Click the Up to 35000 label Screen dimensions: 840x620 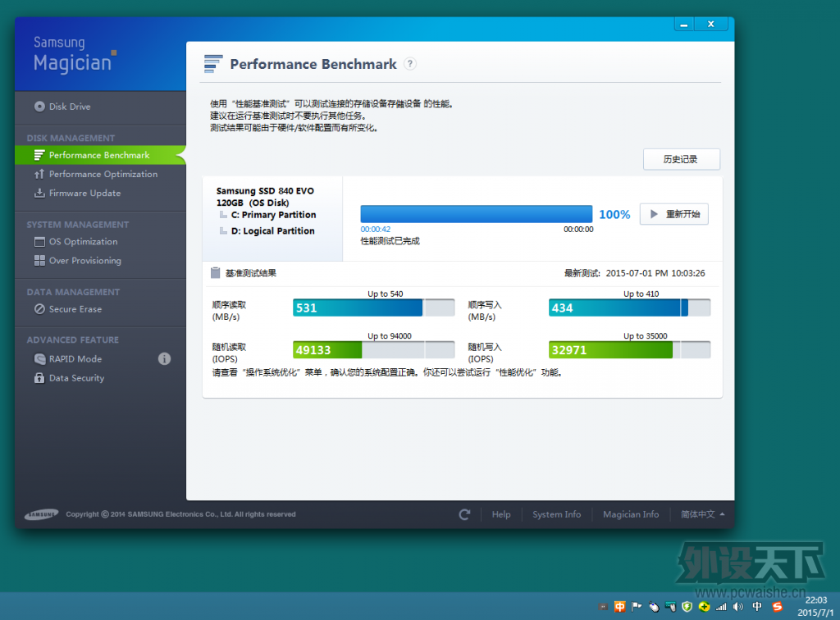point(646,336)
